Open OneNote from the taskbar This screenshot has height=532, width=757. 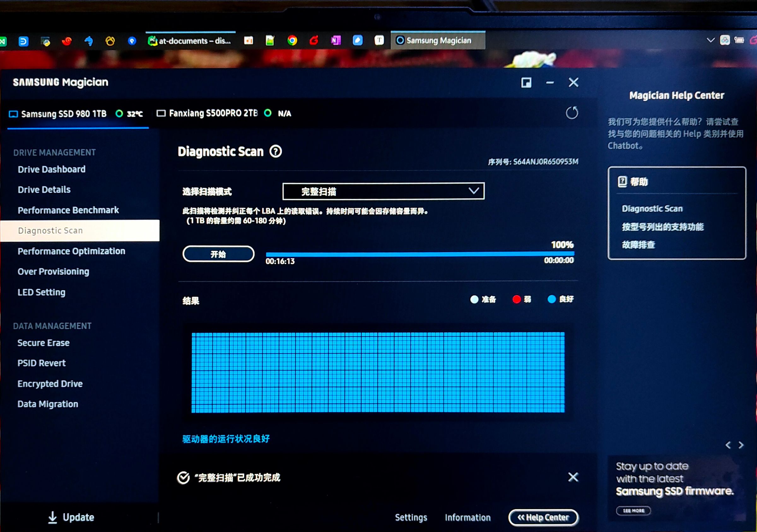pyautogui.click(x=336, y=41)
